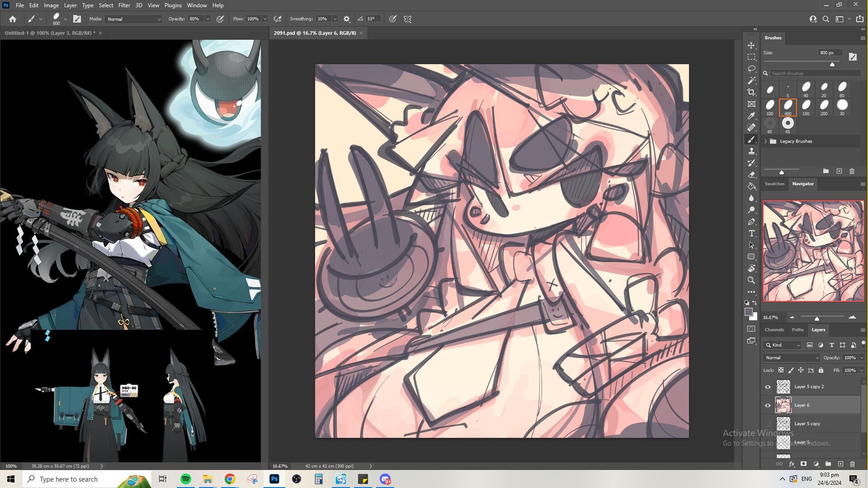Hide the Layer 6 layer
This screenshot has height=488, width=868.
[x=768, y=405]
